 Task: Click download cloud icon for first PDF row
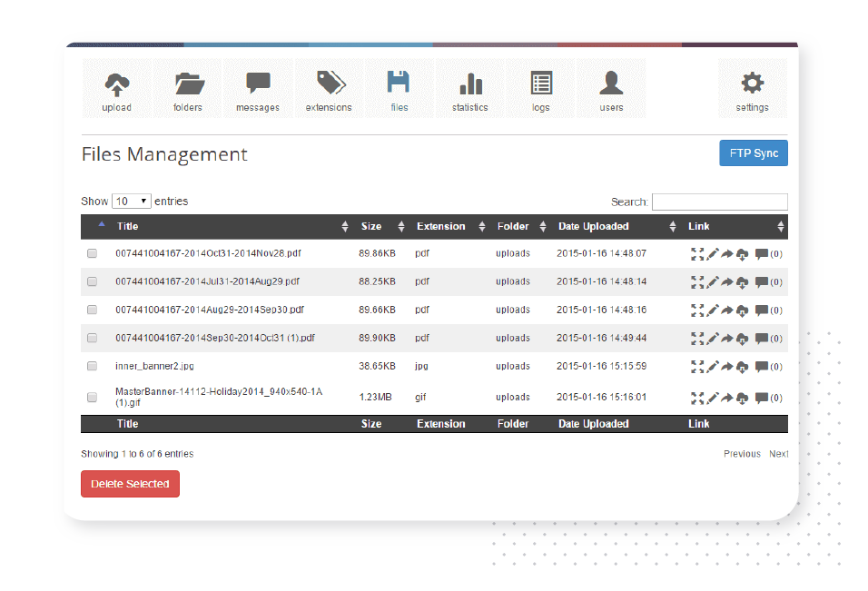click(742, 254)
